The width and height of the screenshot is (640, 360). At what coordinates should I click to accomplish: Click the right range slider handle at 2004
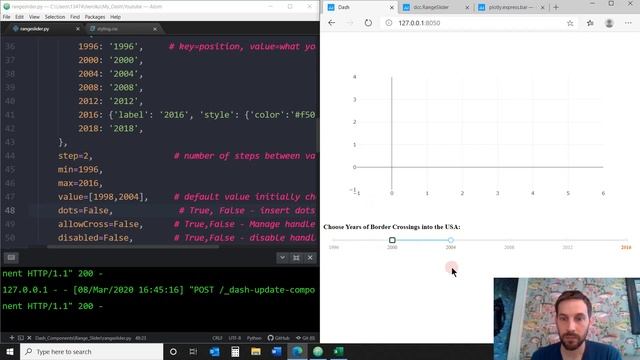click(451, 240)
